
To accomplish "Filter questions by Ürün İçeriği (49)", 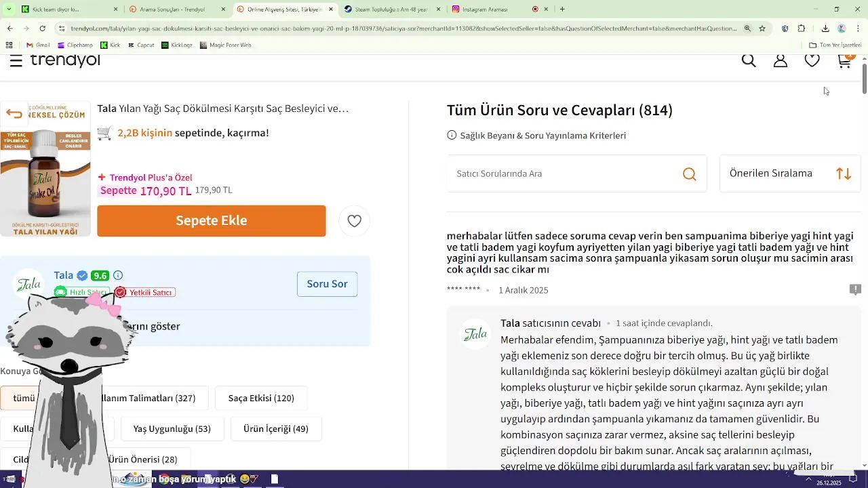I will tap(276, 429).
